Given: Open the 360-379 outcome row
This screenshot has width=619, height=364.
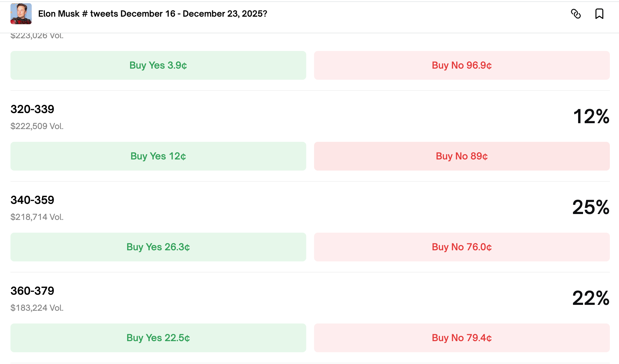Looking at the screenshot, I should pos(32,291).
